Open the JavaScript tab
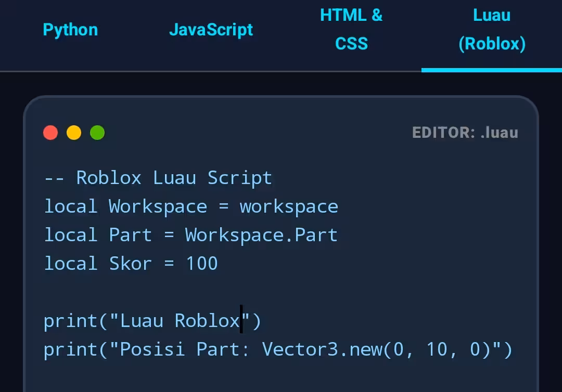Screen dimensions: 562x392 click(211, 30)
